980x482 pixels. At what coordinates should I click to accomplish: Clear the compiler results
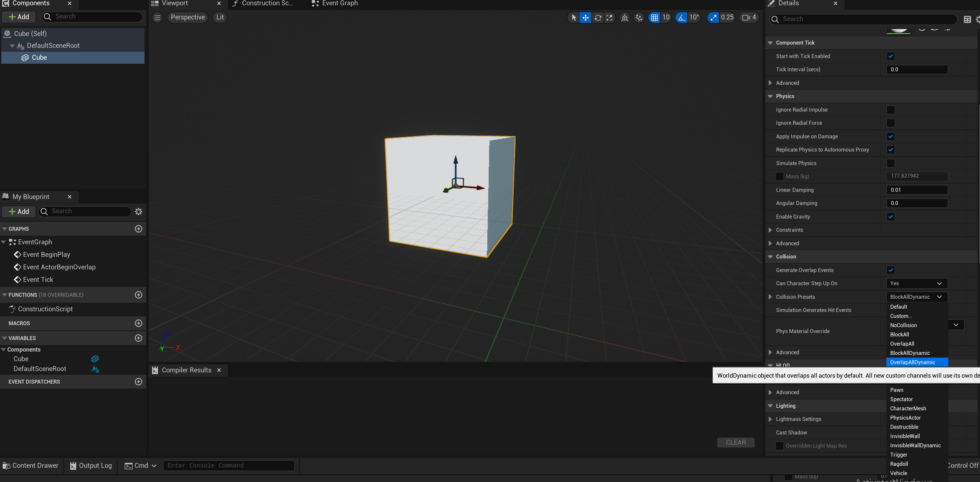coord(735,443)
